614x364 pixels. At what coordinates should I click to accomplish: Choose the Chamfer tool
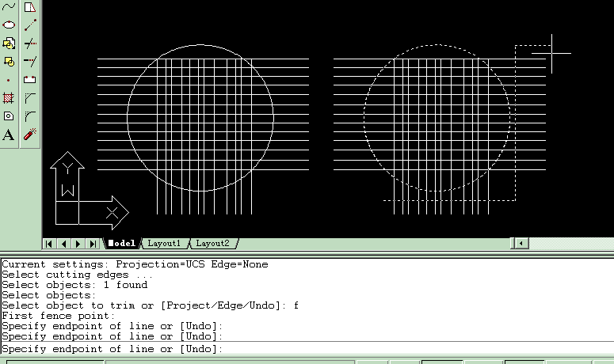(x=30, y=98)
